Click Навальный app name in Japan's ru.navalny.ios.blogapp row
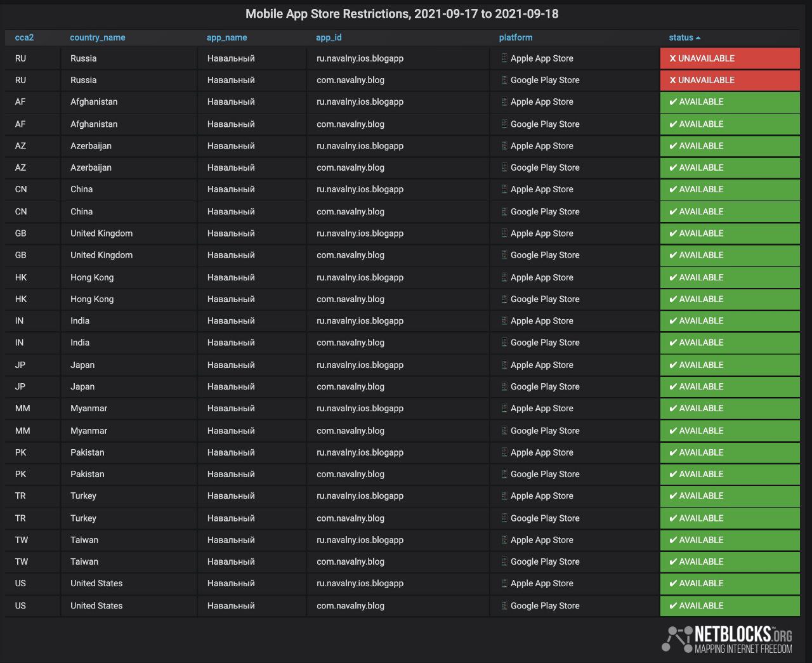This screenshot has width=812, height=663. click(x=231, y=365)
